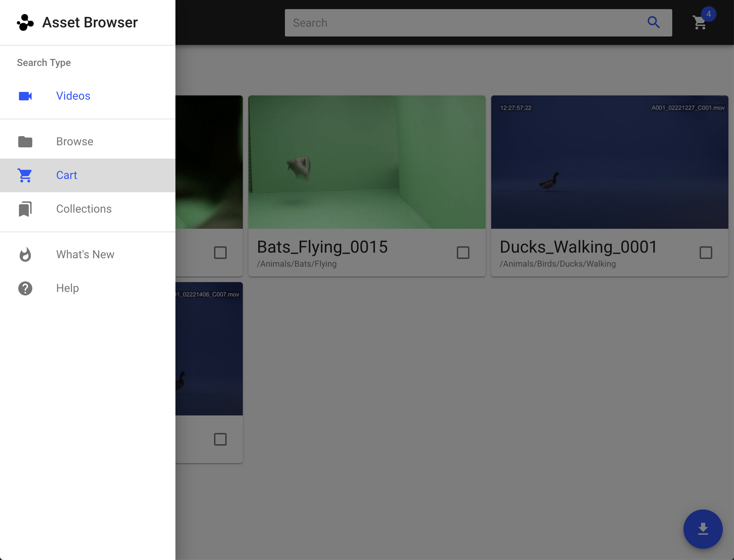The width and height of the screenshot is (734, 560).
Task: Click the Cart shopping cart icon in sidebar
Action: click(x=25, y=175)
